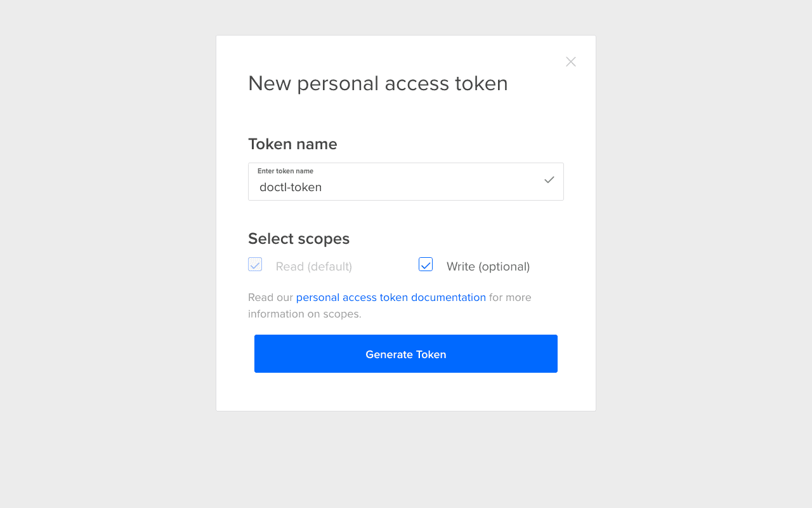The width and height of the screenshot is (812, 508).
Task: Click 'for more' text after documentation link
Action: [x=510, y=297]
